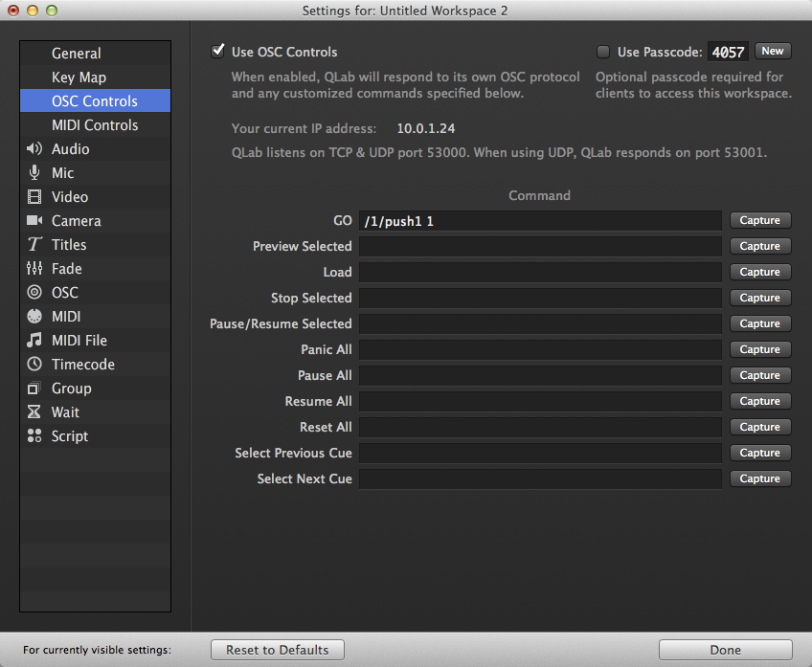Select the Camera icon in sidebar

coord(34,221)
